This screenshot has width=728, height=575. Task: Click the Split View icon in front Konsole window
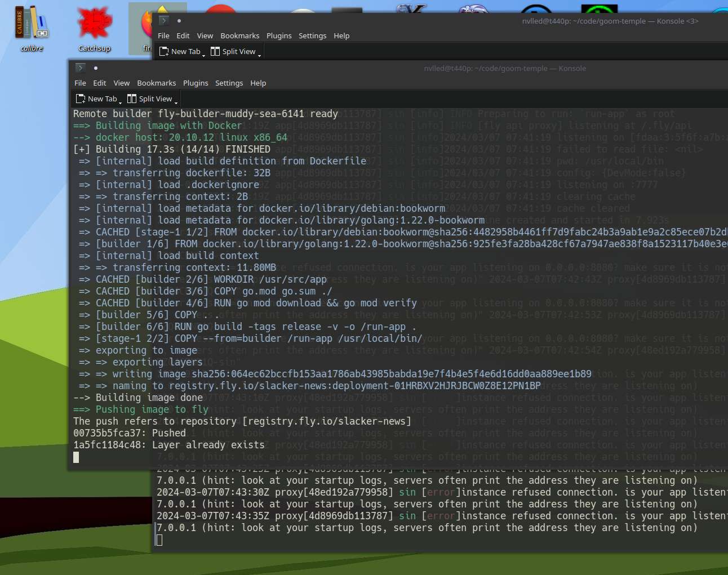point(132,99)
